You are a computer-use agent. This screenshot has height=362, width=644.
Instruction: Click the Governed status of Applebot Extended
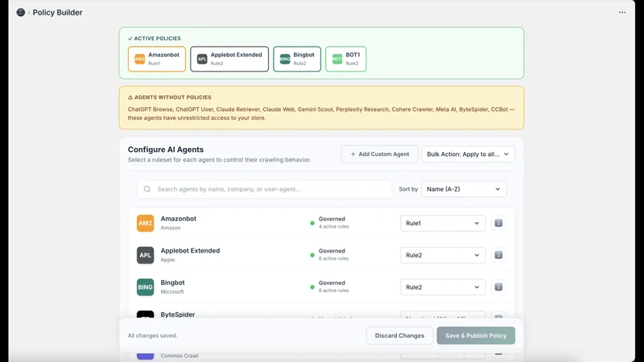[332, 251]
